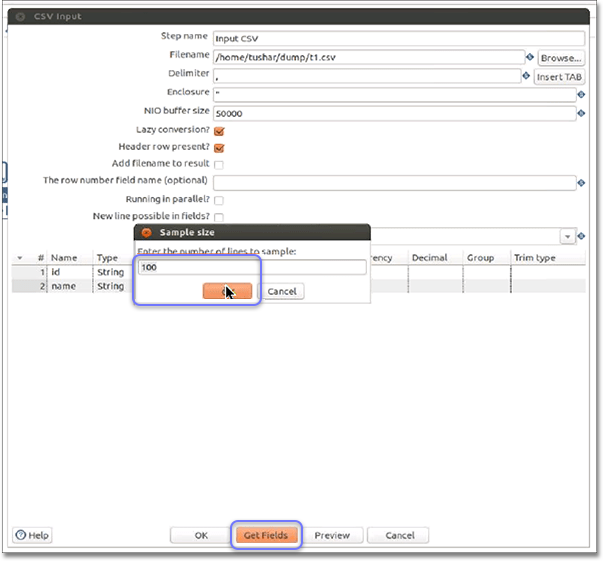This screenshot has width=603, height=561.
Task: Click the row number field name input
Action: 395,183
